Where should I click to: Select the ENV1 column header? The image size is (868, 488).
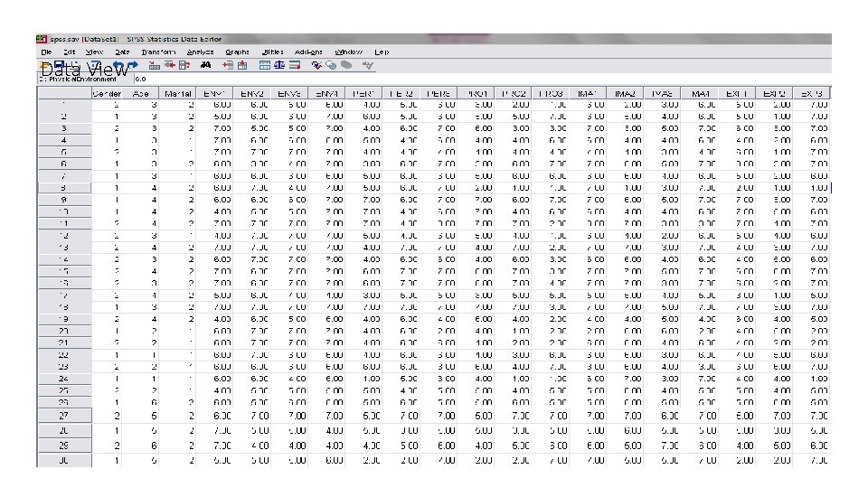pos(214,94)
